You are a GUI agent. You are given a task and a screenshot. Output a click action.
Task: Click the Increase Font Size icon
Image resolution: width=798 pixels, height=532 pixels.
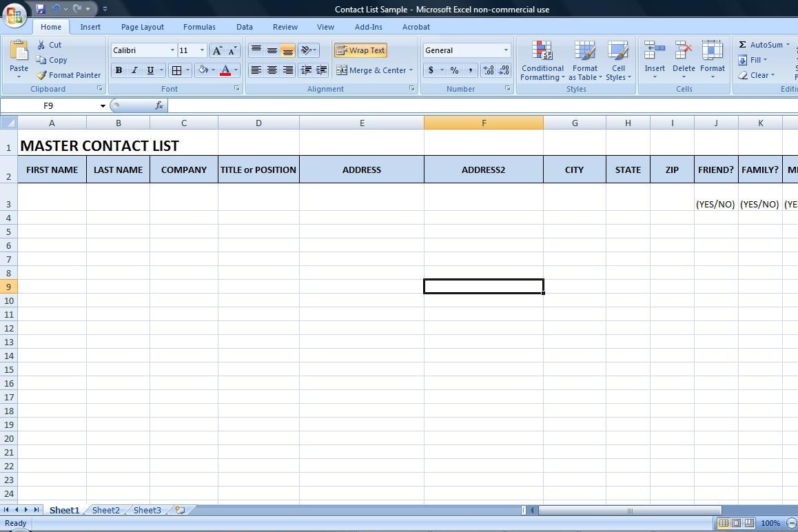(x=217, y=50)
